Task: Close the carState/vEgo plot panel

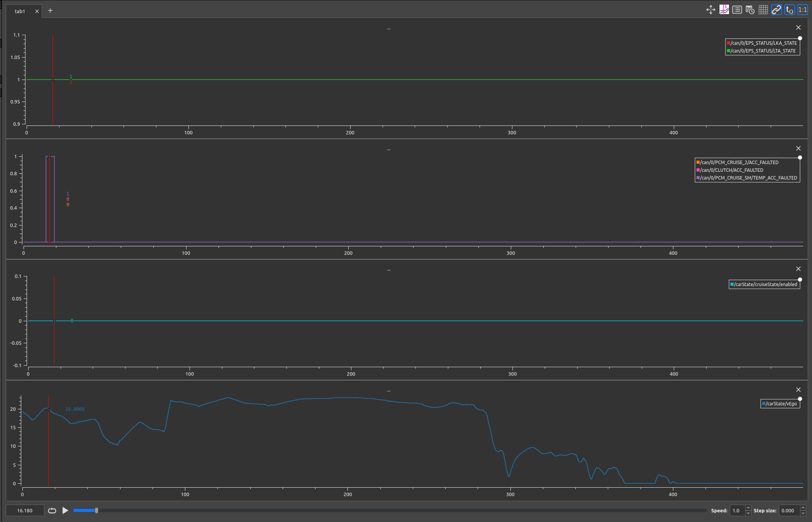Action: click(x=798, y=390)
